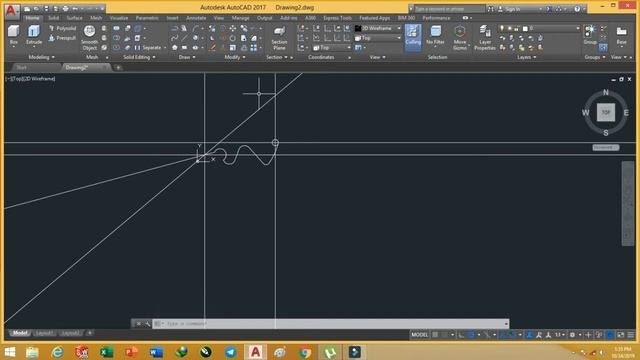Click the MODEL space status button
This screenshot has width=640, height=360.
coord(420,335)
